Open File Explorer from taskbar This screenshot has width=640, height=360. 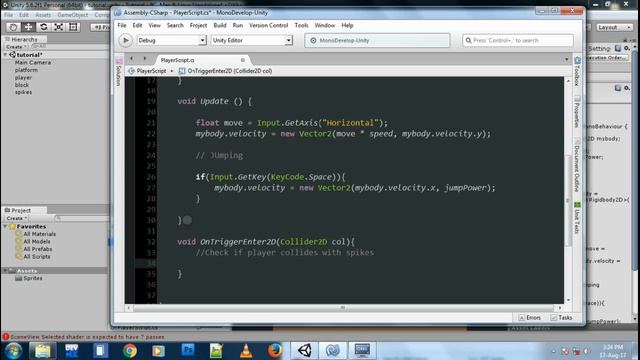42,351
